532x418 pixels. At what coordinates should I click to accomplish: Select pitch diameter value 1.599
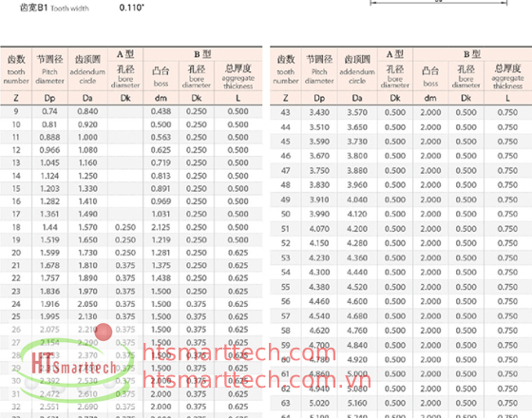(x=49, y=253)
